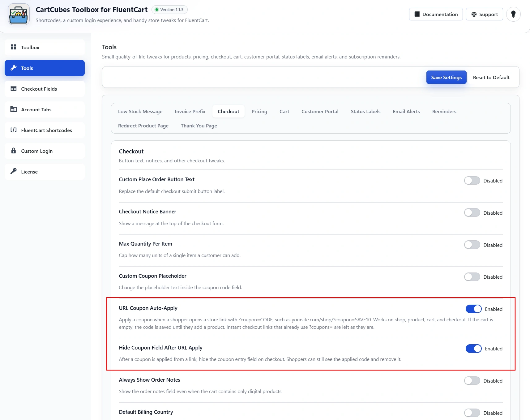Disable URL Coupon Auto-Apply toggle

click(x=473, y=309)
